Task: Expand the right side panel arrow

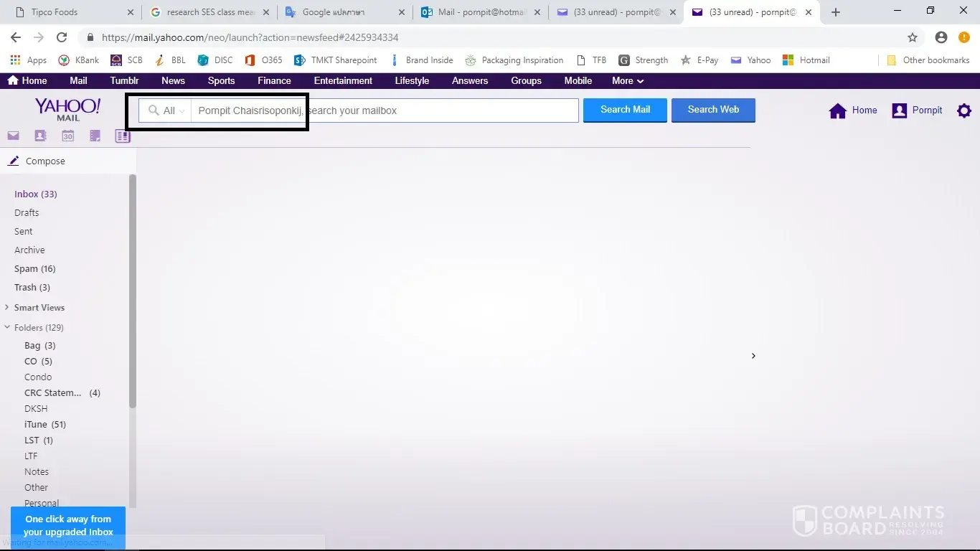Action: pos(753,356)
